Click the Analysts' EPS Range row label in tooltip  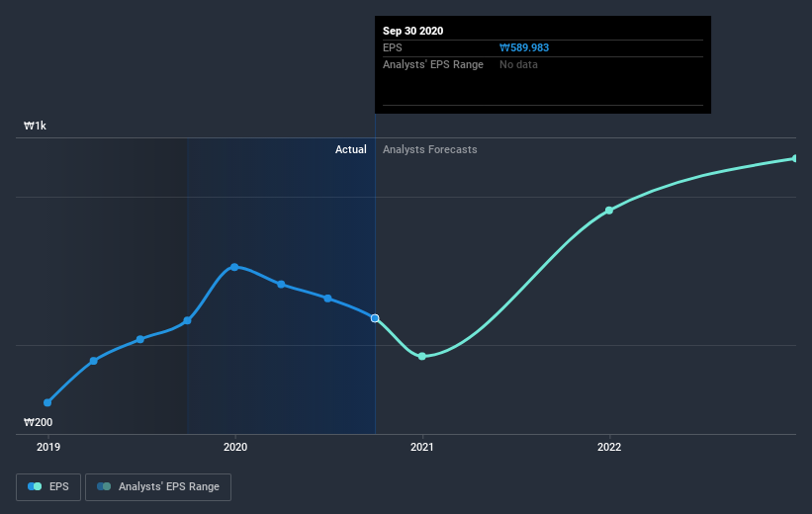click(433, 64)
